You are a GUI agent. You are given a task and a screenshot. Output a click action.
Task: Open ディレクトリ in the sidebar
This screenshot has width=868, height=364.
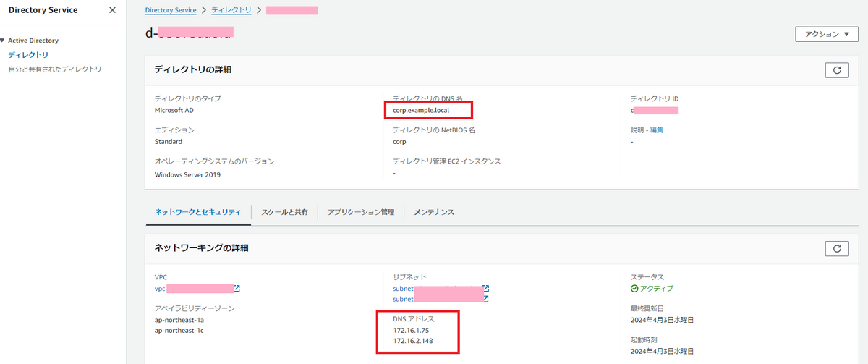click(28, 55)
